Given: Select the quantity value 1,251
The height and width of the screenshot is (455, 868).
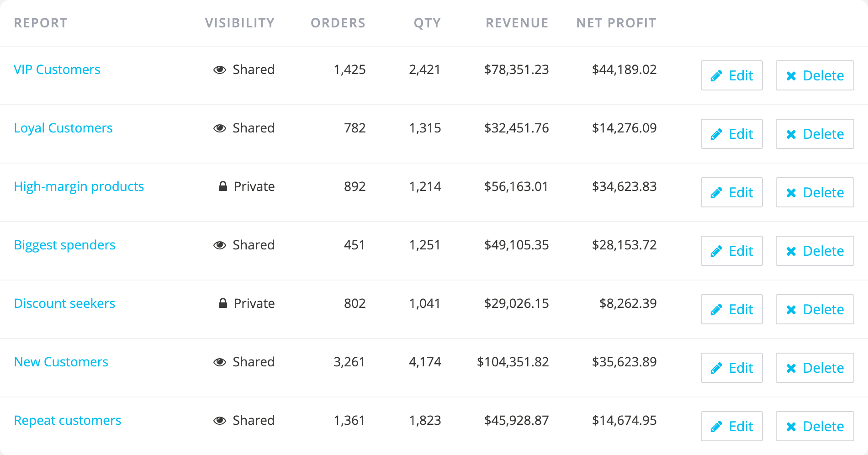Looking at the screenshot, I should click(425, 245).
